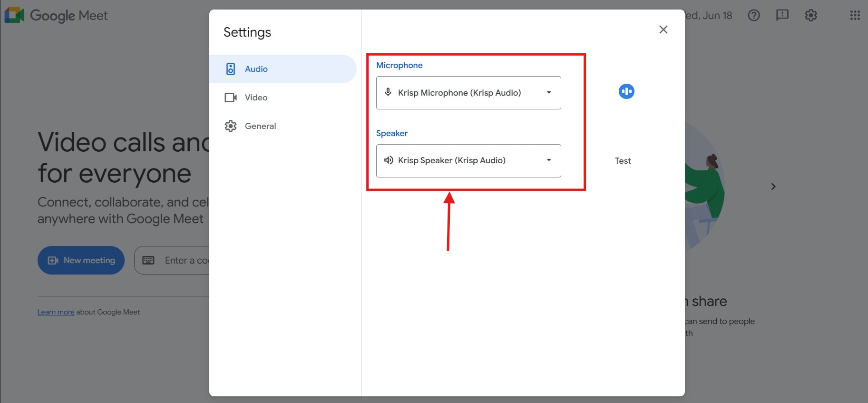Screen dimensions: 868x403
Task: Click the Speaker label
Action: [x=392, y=133]
